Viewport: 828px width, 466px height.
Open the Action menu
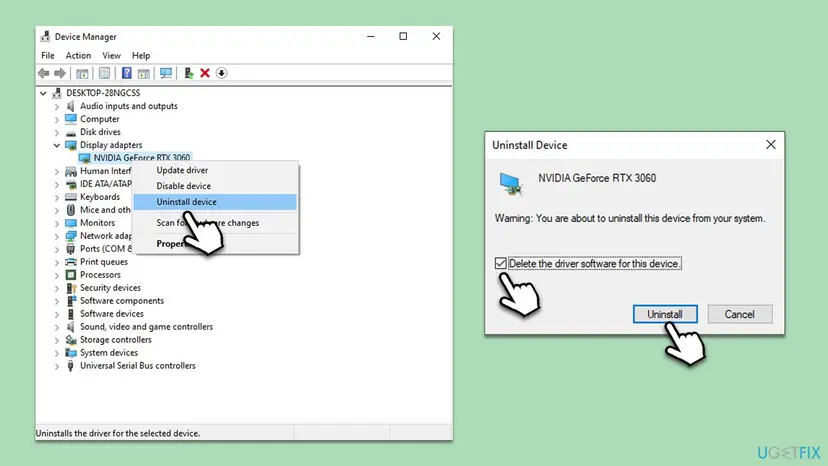pyautogui.click(x=78, y=55)
